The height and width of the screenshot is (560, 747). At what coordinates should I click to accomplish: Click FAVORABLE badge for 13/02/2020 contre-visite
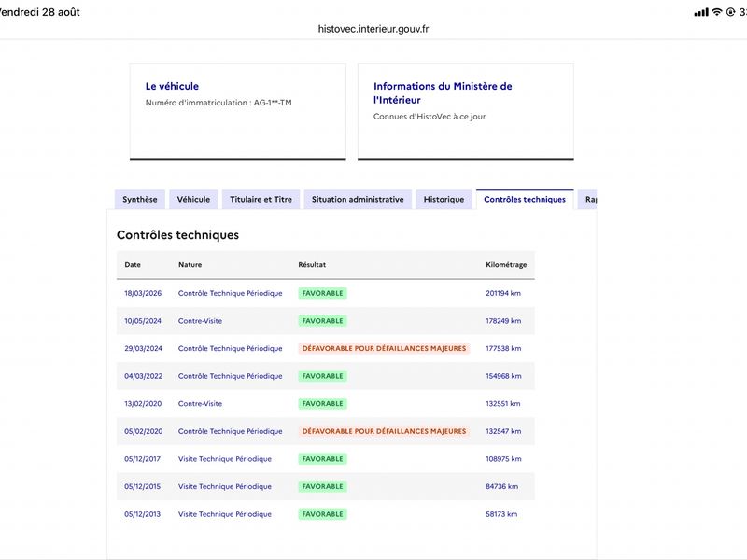click(x=322, y=404)
